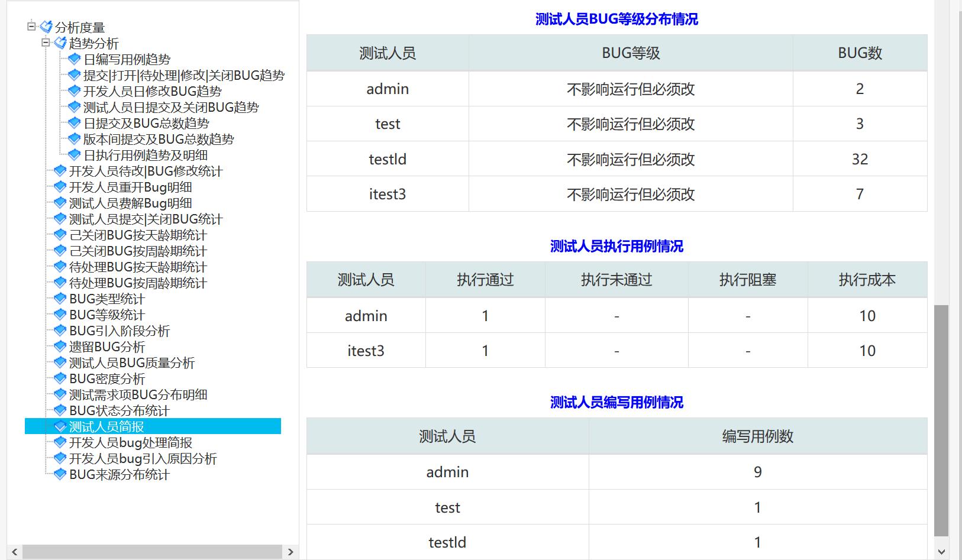Click the horizontal scrollbar right arrow

290,552
